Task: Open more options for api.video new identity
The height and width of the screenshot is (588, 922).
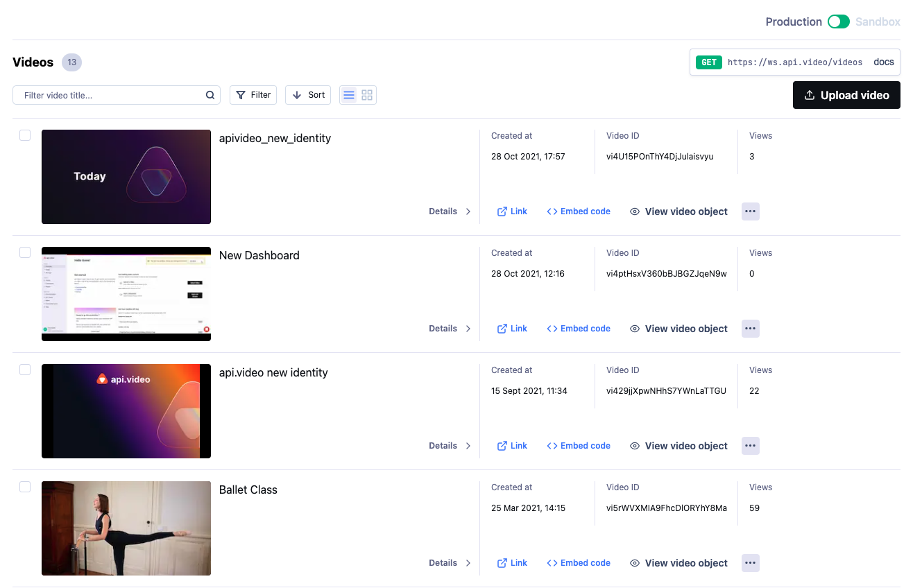Action: tap(751, 446)
